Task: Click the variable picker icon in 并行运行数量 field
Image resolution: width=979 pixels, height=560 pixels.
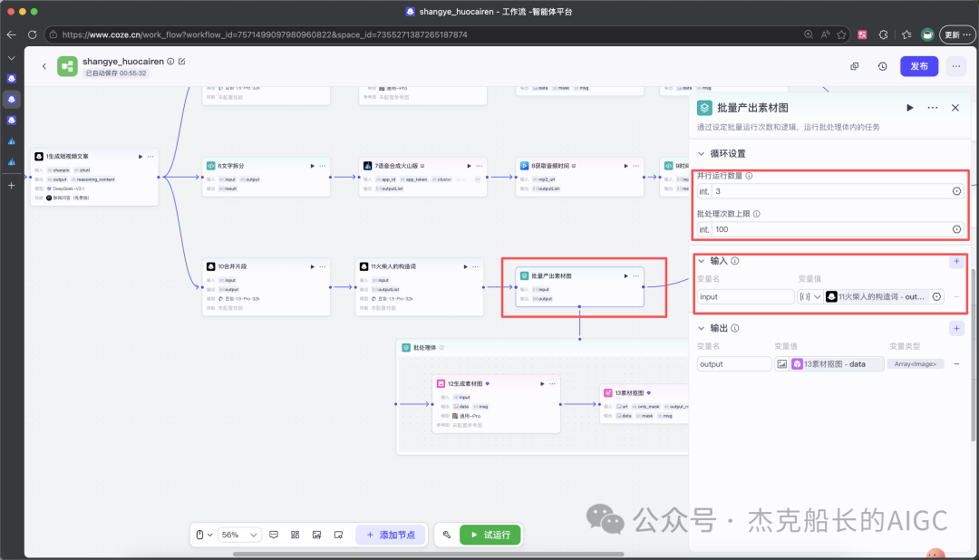Action: (956, 192)
